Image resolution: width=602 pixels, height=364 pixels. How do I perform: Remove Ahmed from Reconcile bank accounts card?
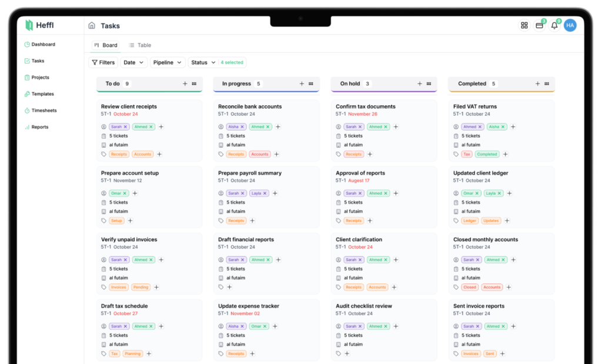[x=268, y=126]
